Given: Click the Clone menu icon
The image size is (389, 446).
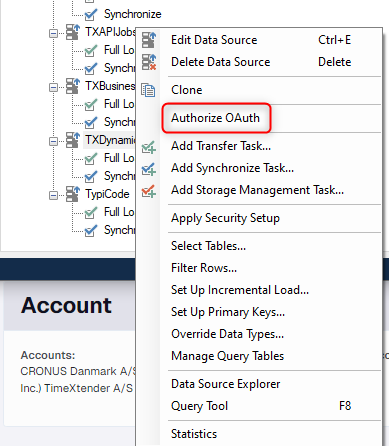Looking at the screenshot, I should click(x=148, y=90).
